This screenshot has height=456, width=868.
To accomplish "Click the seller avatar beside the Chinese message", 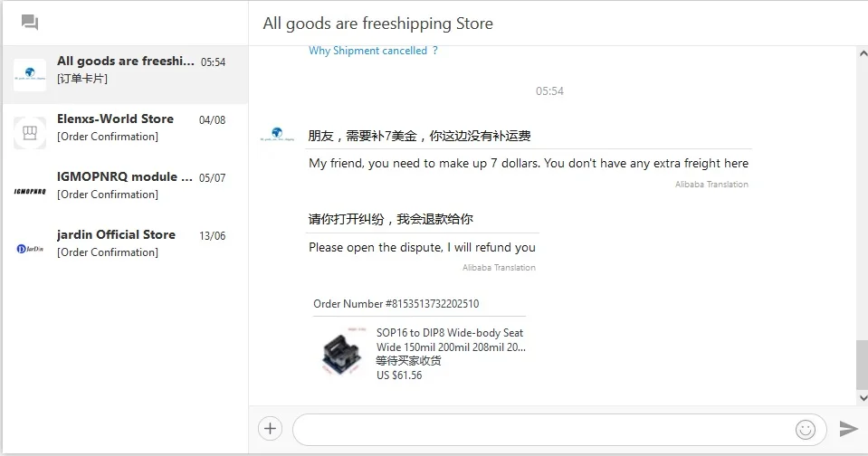I will click(x=277, y=135).
